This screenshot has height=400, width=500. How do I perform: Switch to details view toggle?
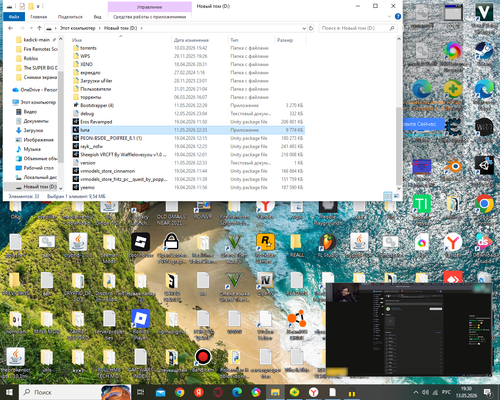point(388,196)
